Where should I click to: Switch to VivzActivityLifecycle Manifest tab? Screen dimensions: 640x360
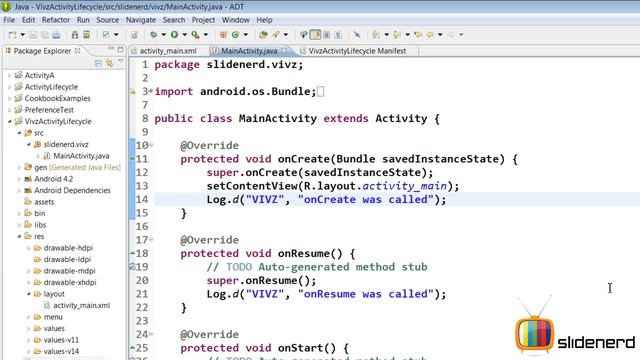pos(357,51)
